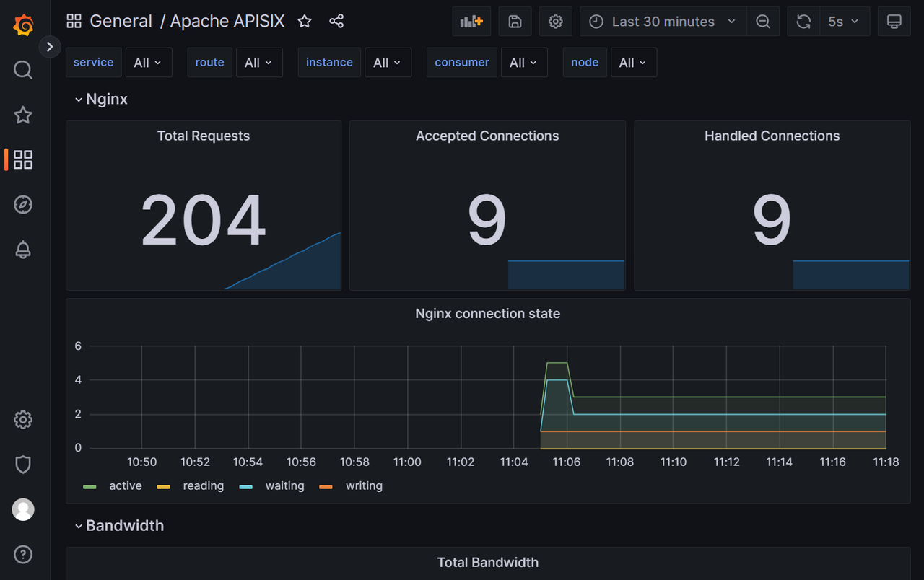The width and height of the screenshot is (924, 580).
Task: Toggle the reading series in legend
Action: pyautogui.click(x=204, y=486)
